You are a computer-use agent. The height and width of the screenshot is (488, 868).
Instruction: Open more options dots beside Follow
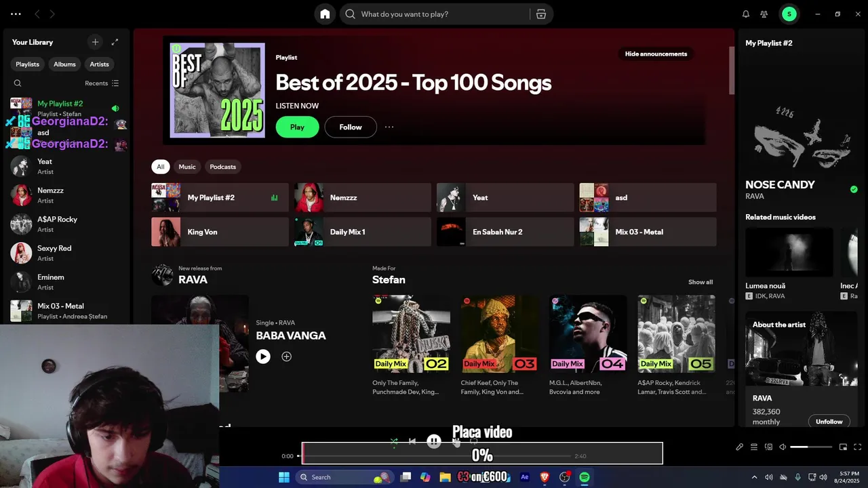point(389,127)
